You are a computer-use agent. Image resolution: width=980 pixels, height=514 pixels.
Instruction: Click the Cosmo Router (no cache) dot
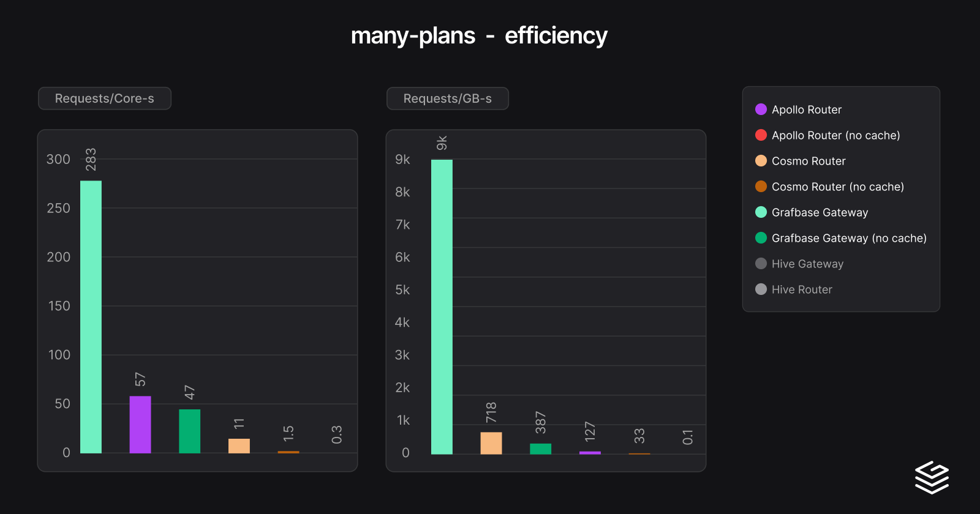point(761,187)
